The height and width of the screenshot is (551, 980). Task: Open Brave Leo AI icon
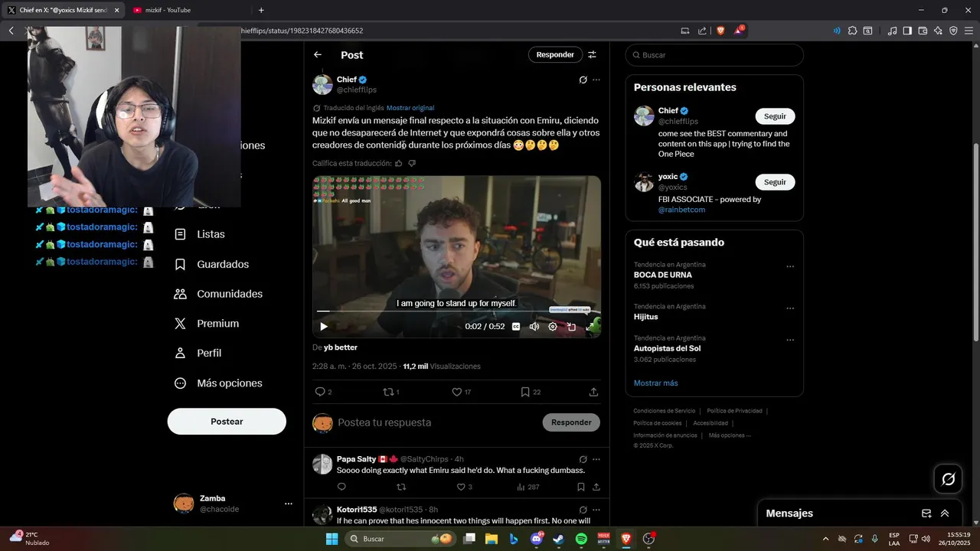938,31
